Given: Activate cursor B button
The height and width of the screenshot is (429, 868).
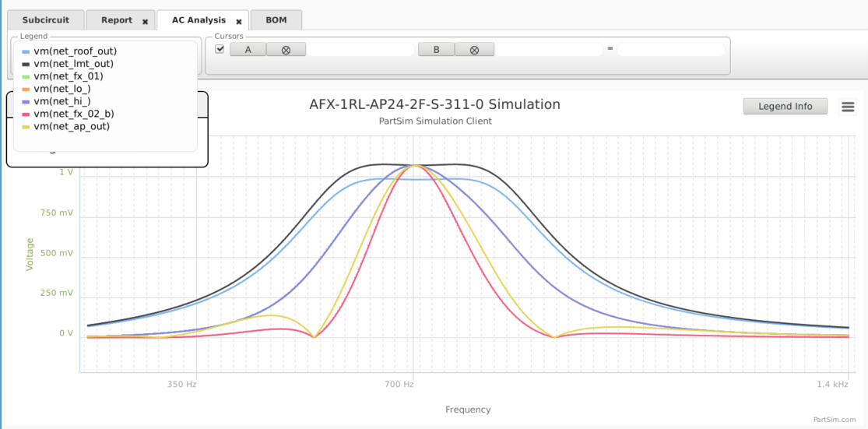Looking at the screenshot, I should (x=436, y=49).
